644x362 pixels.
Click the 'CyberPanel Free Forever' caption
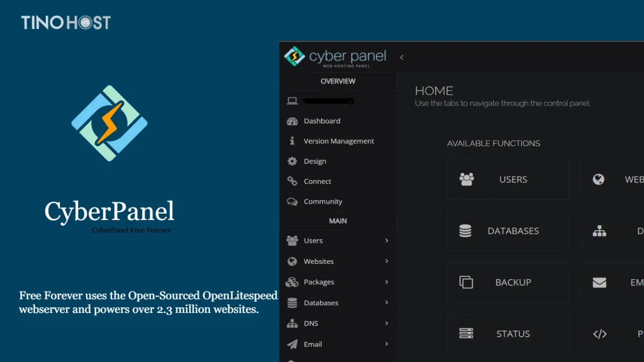click(x=131, y=230)
